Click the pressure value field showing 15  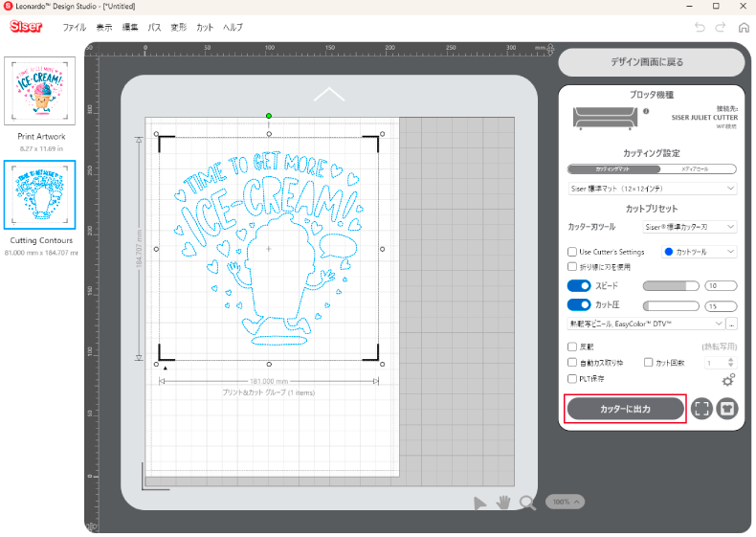[x=721, y=306]
